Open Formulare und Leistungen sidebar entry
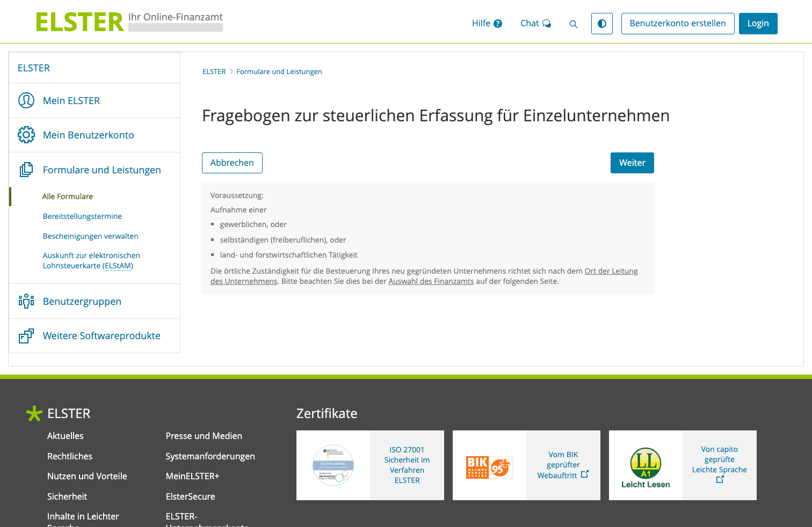The height and width of the screenshot is (527, 812). [x=102, y=170]
